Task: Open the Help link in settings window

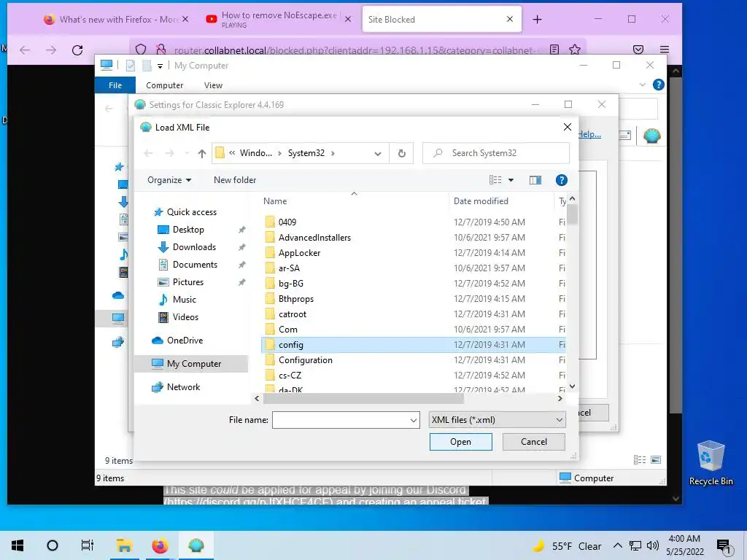Action: [589, 134]
